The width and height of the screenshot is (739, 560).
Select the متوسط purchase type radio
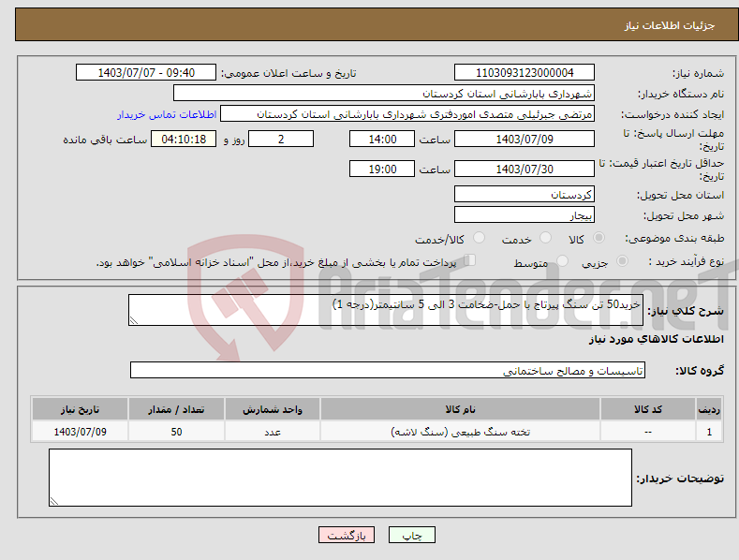562,260
